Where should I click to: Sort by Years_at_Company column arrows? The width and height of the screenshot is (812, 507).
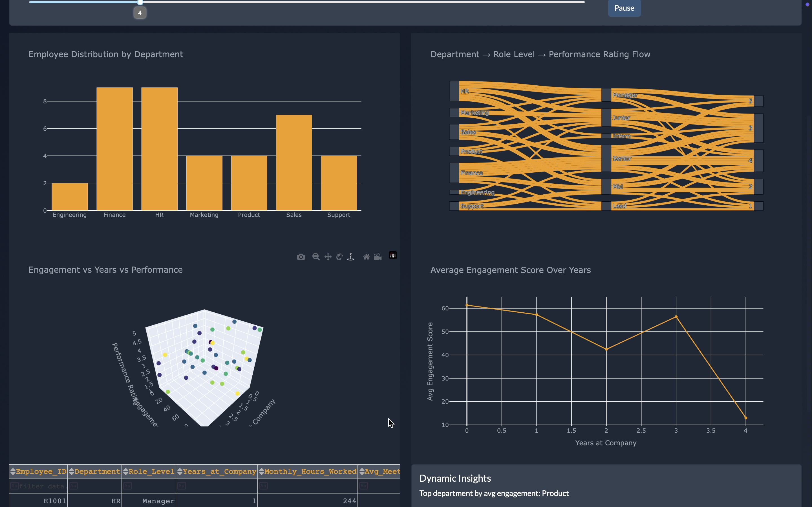coord(180,472)
